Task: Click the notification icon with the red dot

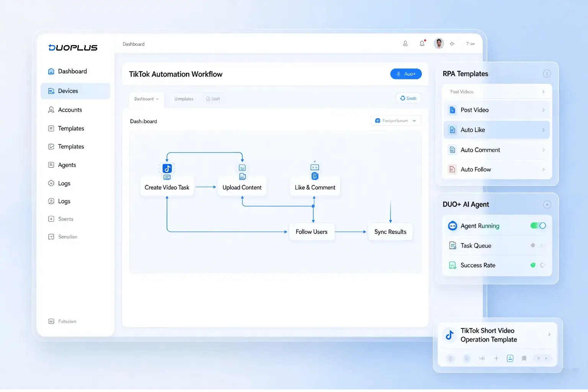Action: (422, 43)
